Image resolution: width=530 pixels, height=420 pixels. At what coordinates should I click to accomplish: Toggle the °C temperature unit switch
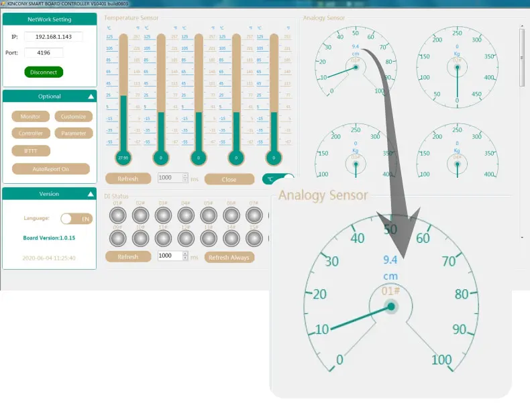pos(278,179)
